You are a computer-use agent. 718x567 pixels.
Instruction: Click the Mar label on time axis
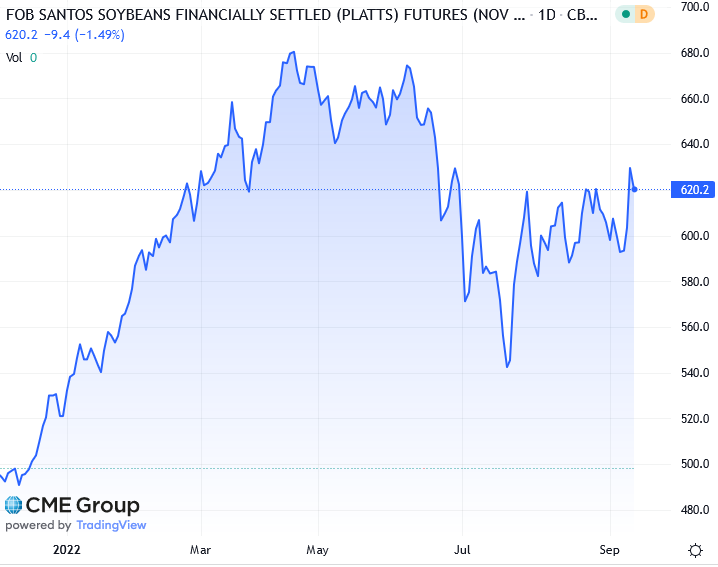[x=201, y=549]
